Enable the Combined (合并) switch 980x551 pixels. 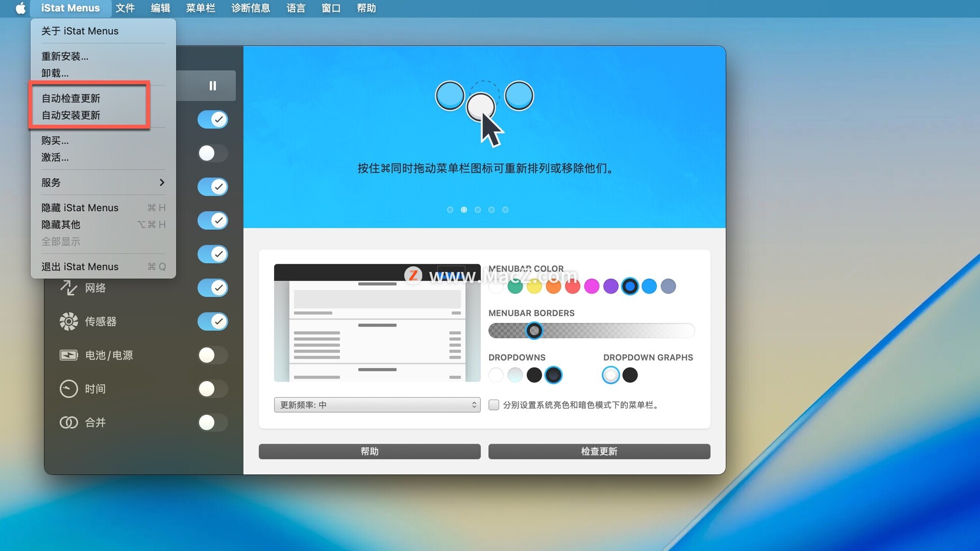(x=213, y=422)
